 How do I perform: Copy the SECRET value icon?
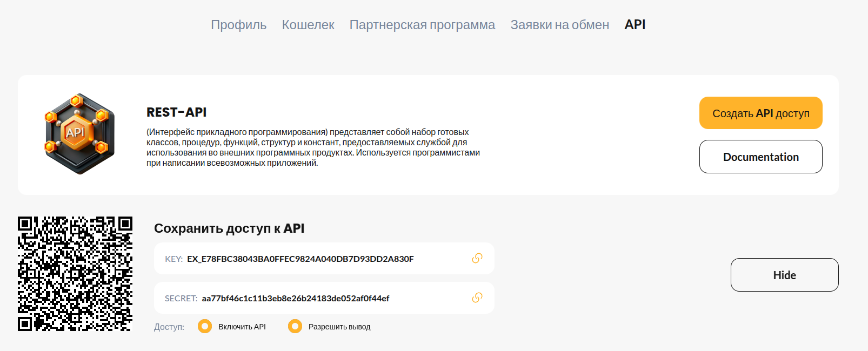click(477, 298)
